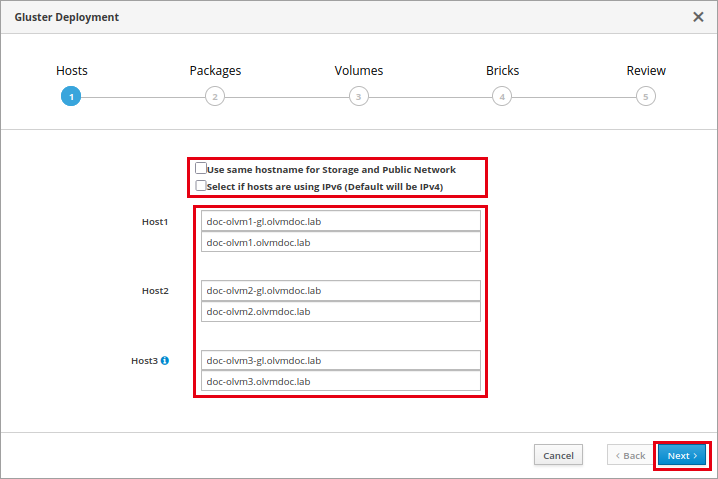Focus Host1 field doc-olvm1.olvmdoc.lab
Image resolution: width=718 pixels, height=479 pixels.
(341, 242)
